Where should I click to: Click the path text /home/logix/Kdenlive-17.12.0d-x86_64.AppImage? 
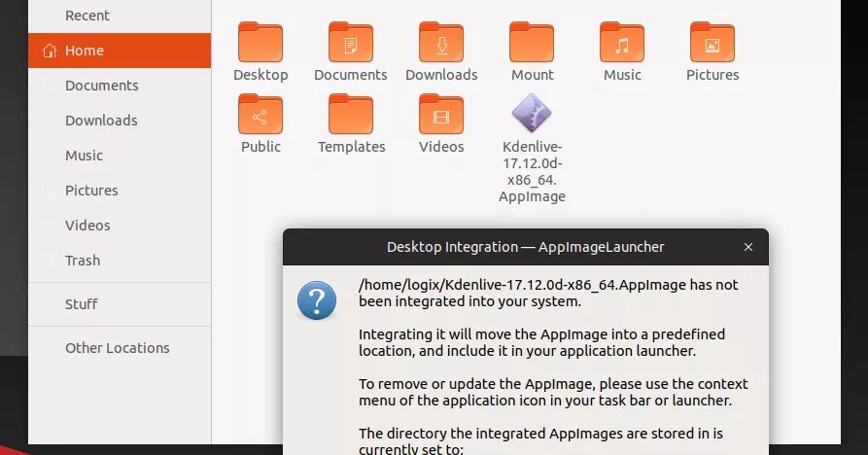click(x=522, y=285)
